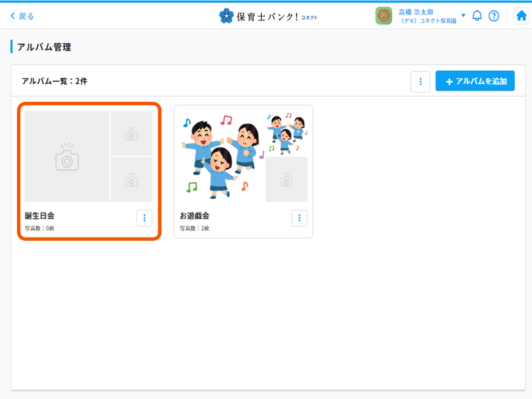This screenshot has width=532, height=399.
Task: Click the top small camera placeholder in 誕生日会
Action: (x=131, y=133)
